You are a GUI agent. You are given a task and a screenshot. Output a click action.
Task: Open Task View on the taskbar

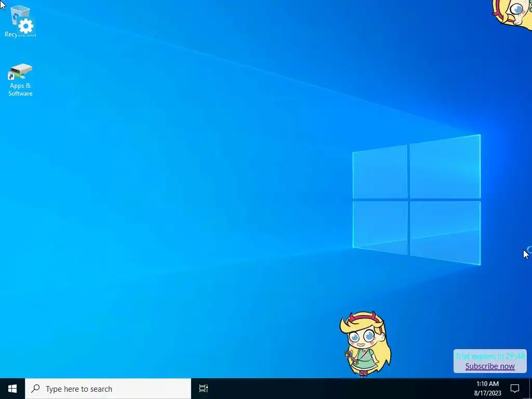tap(204, 389)
